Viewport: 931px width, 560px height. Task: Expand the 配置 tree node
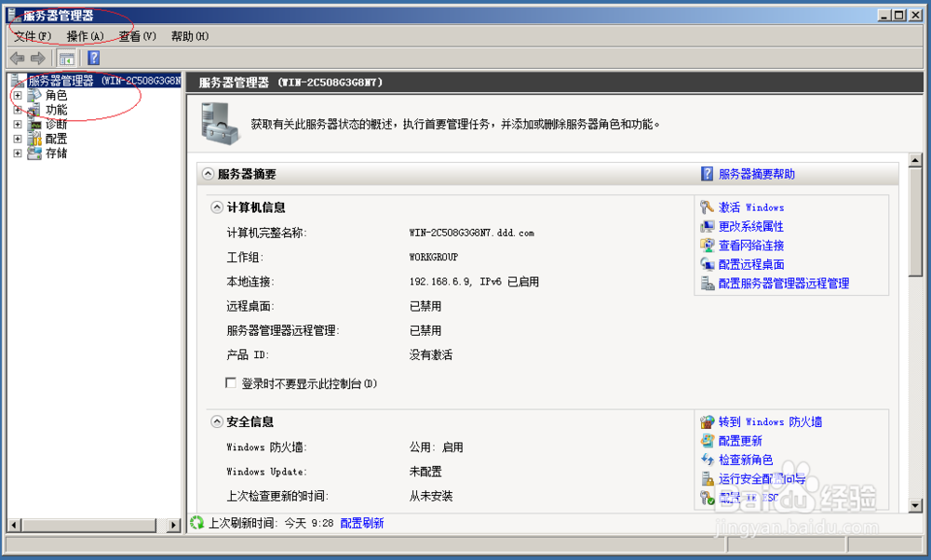click(18, 139)
